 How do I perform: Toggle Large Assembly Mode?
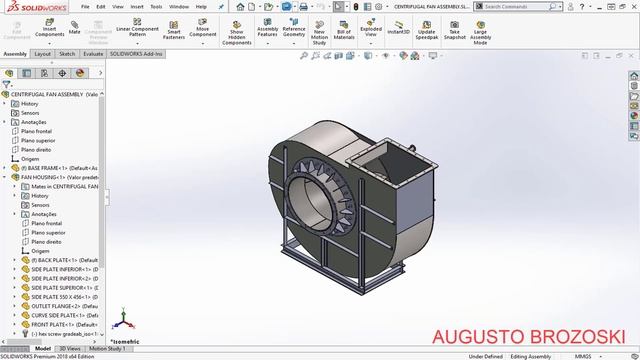480,33
